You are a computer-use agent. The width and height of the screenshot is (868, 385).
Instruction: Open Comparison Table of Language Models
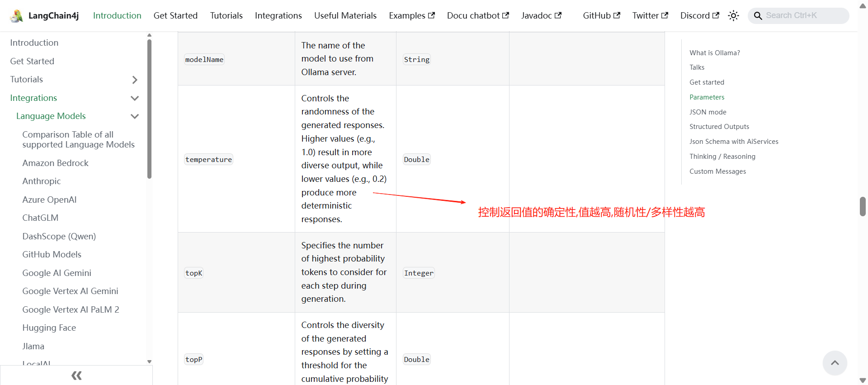tap(79, 140)
